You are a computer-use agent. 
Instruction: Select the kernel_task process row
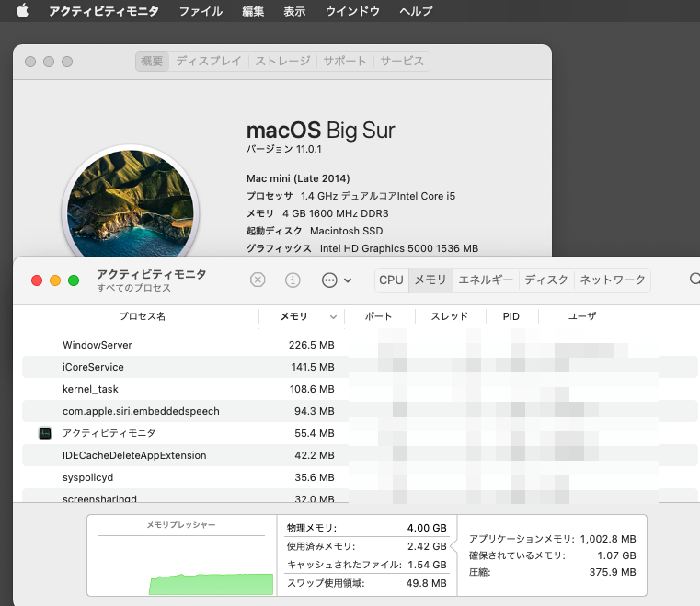[360, 389]
